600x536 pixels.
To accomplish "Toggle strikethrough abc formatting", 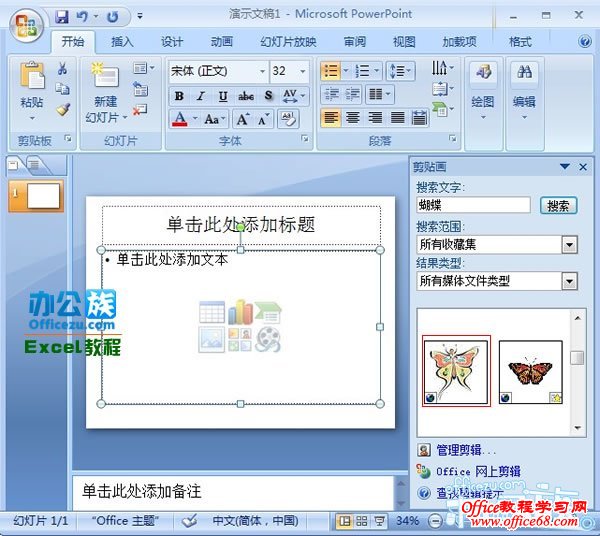I will [246, 96].
